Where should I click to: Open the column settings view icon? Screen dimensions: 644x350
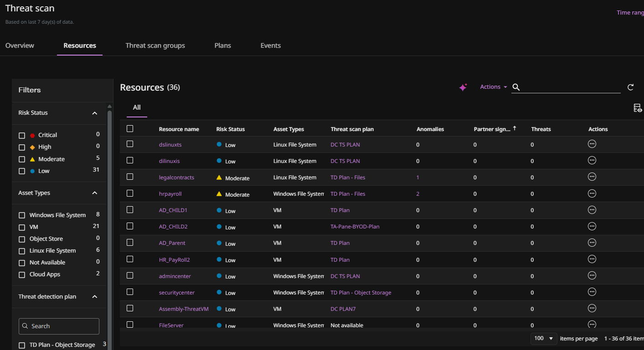(x=638, y=108)
